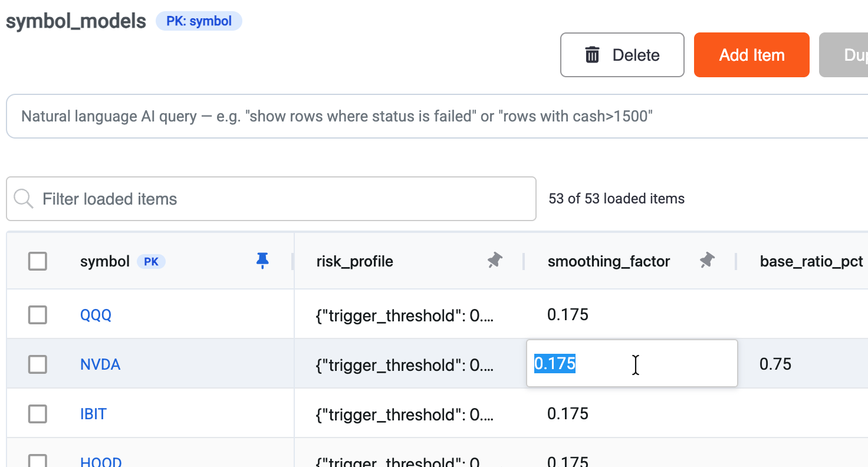Screen dimensions: 868x467
Task: Click the base_ratio_pct column header
Action: coord(811,261)
